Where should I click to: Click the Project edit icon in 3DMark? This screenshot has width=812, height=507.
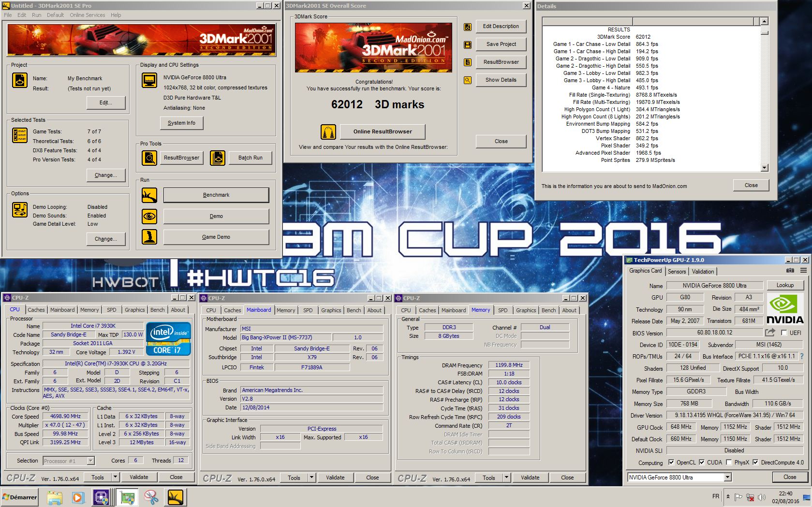point(20,80)
